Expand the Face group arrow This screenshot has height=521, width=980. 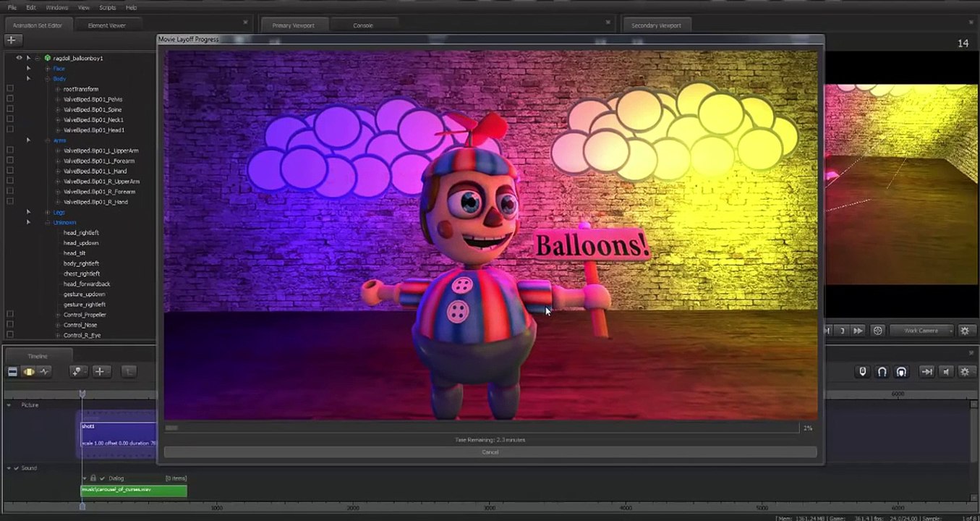pos(28,68)
